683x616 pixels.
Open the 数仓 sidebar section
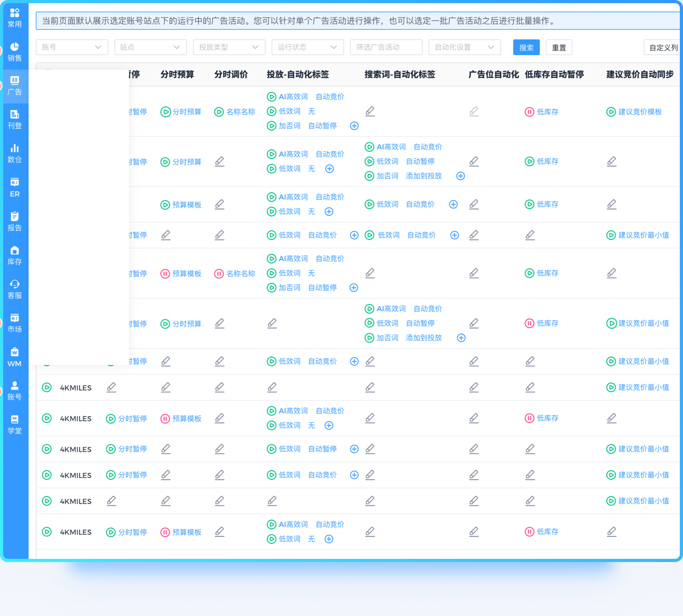[15, 154]
